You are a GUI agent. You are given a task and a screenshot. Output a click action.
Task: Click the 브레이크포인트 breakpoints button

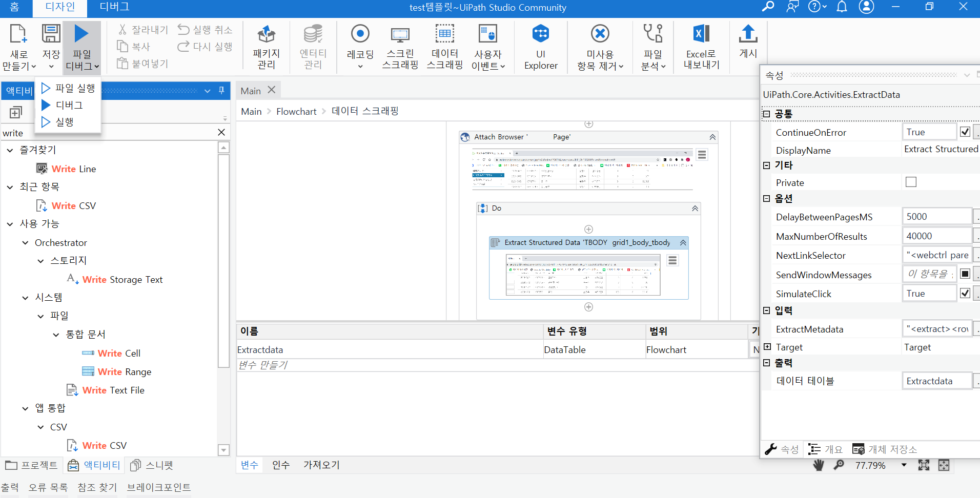tap(159, 487)
